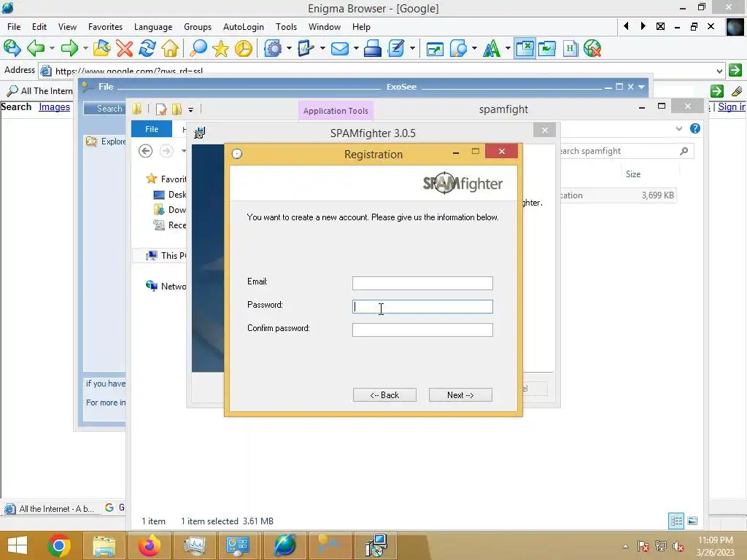Open the address bar URL dropdown
This screenshot has height=560, width=747.
pos(719,71)
